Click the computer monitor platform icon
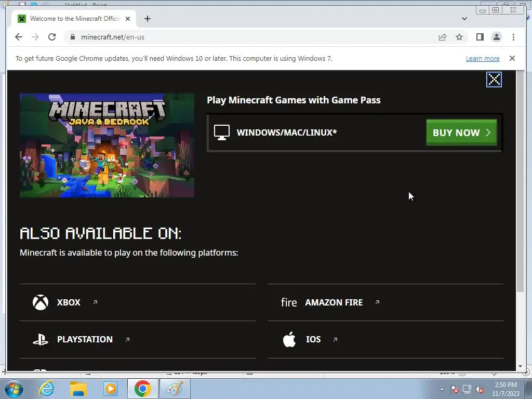Screen dimensions: 532x399 (221, 132)
